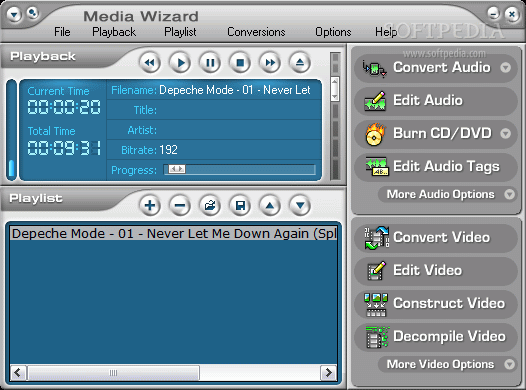
Task: Click the Convert Video button
Action: pos(435,237)
